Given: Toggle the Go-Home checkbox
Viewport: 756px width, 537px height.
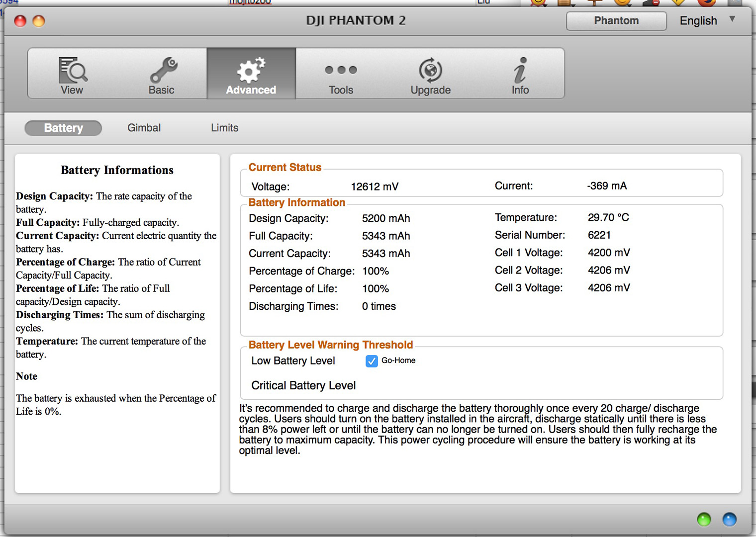Looking at the screenshot, I should [372, 361].
